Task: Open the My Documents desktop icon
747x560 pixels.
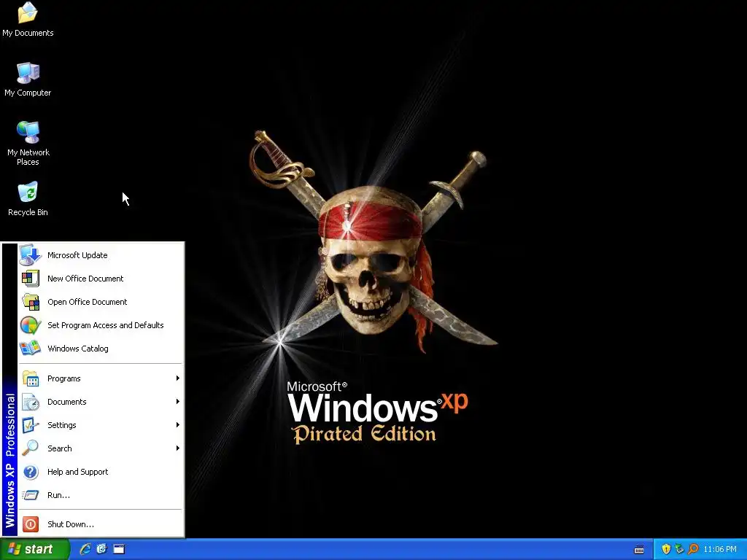Action: (28, 20)
